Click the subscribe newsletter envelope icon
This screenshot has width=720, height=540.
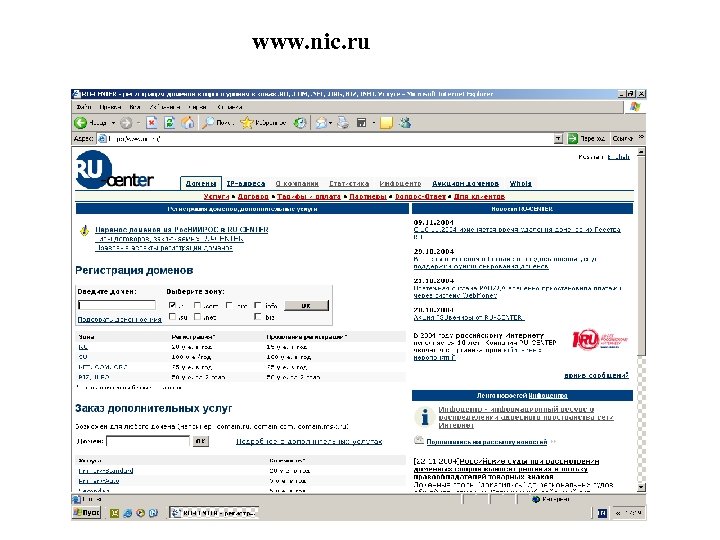(x=418, y=440)
